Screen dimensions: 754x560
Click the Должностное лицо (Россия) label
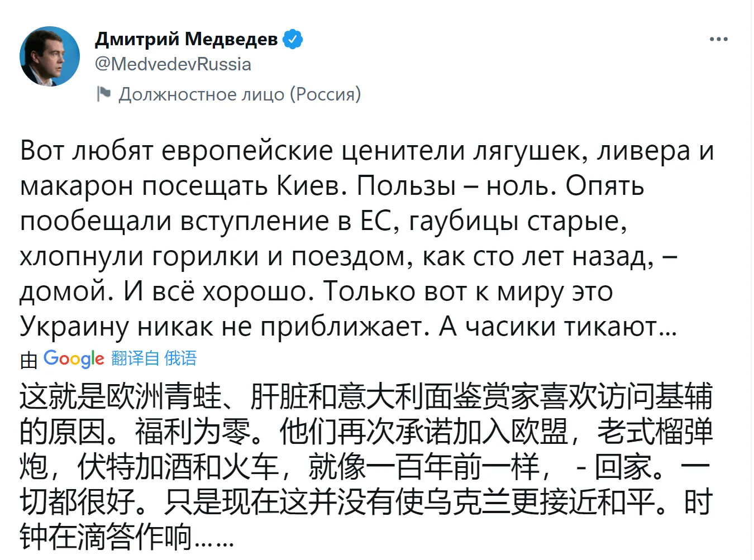click(240, 94)
